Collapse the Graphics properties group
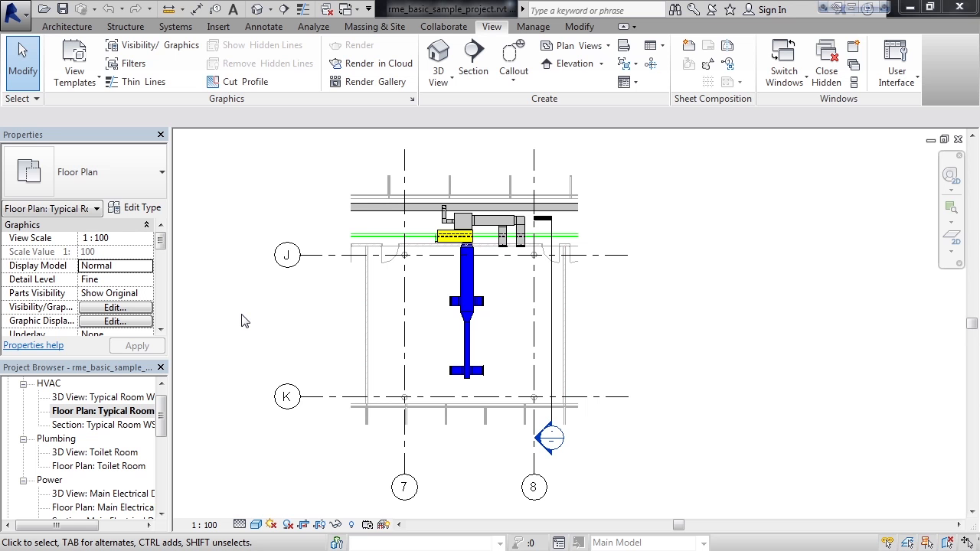This screenshot has width=980, height=551. tap(146, 225)
